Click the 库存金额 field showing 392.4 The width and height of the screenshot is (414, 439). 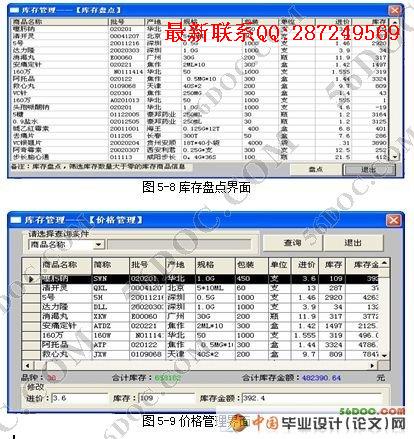312,398
